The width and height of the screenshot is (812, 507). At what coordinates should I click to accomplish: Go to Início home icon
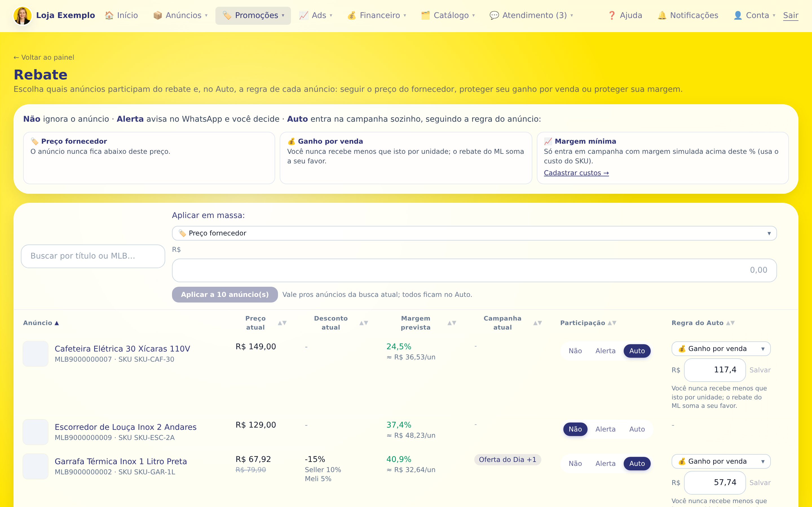[109, 15]
